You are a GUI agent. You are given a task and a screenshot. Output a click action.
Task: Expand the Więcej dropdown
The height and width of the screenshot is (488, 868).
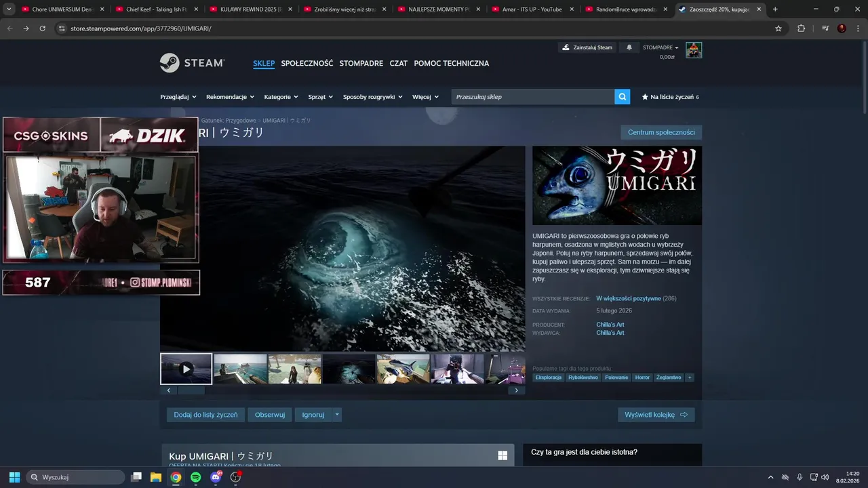425,97
